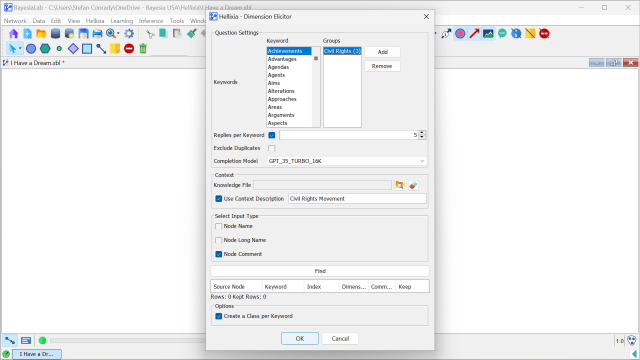Select the green hexagon node tool
This screenshot has width=640, height=360.
pyautogui.click(x=45, y=49)
